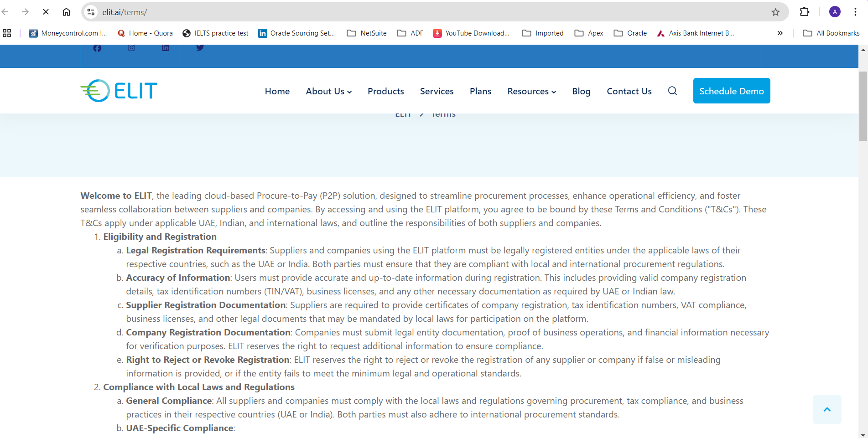Go to the browser home page icon
This screenshot has height=438, width=868.
(x=66, y=12)
